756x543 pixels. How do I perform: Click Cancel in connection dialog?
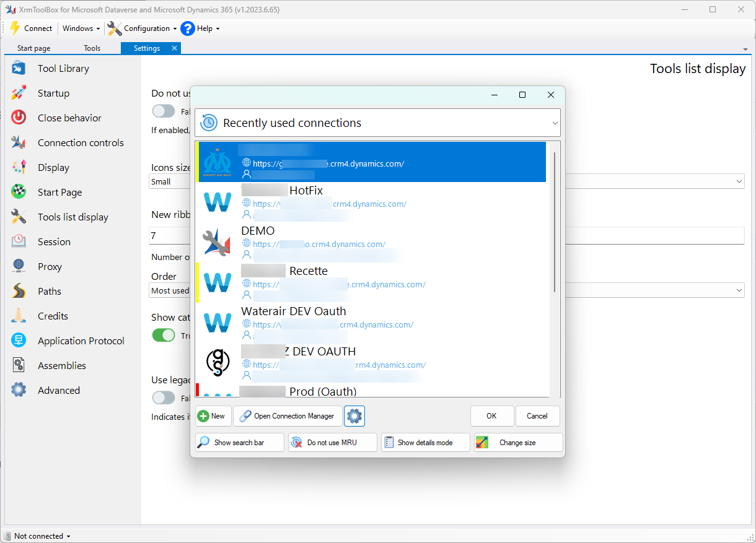(x=537, y=416)
